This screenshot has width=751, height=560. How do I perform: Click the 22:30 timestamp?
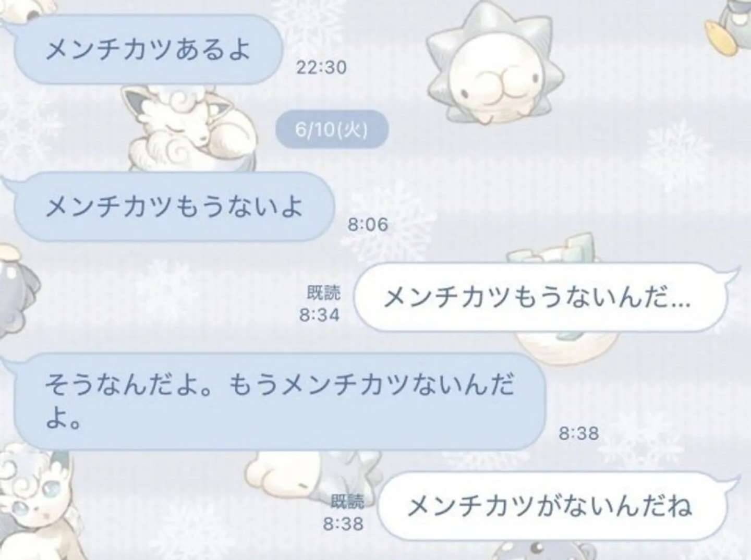321,67
